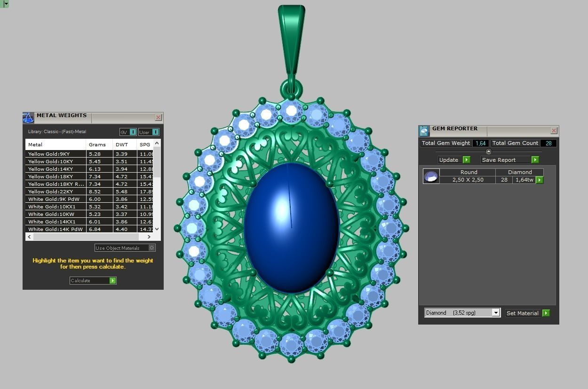Click the Round shape cell
The height and width of the screenshot is (389, 588).
(469, 172)
